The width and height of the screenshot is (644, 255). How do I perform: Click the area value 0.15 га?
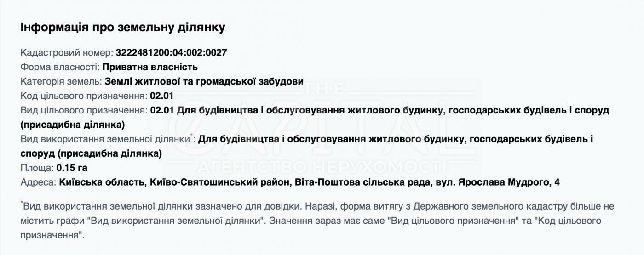tap(72, 168)
